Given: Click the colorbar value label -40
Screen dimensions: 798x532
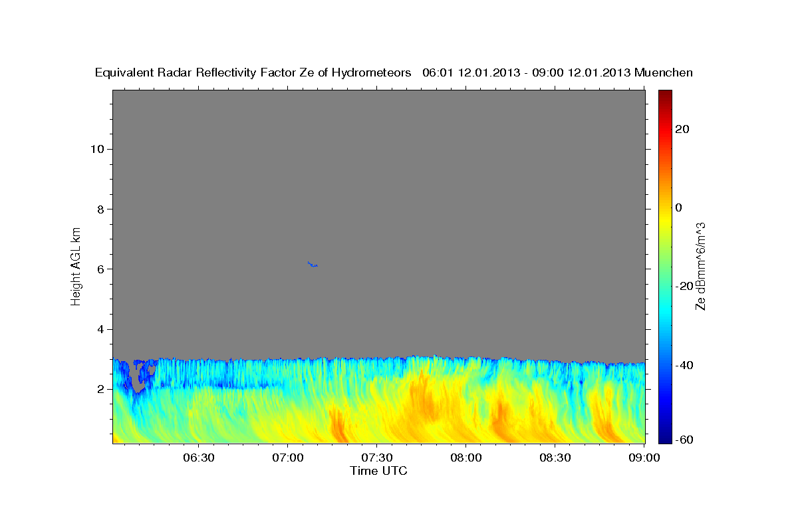Looking at the screenshot, I should click(684, 365).
